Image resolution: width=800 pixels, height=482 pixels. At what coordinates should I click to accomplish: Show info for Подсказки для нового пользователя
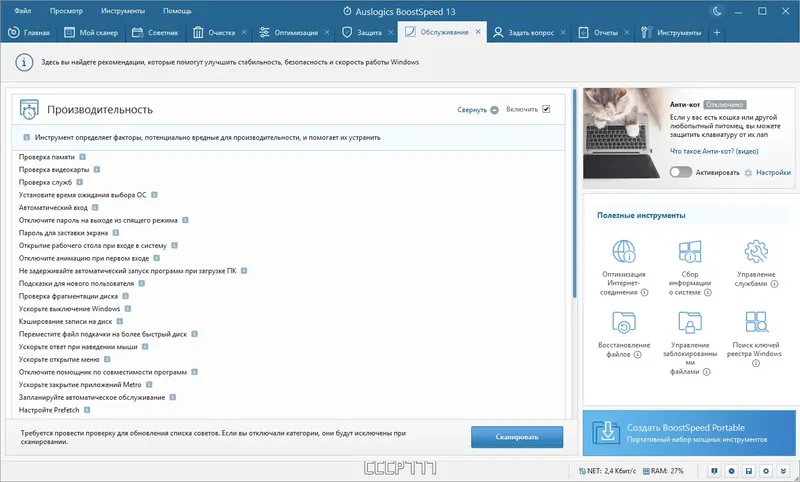[142, 283]
